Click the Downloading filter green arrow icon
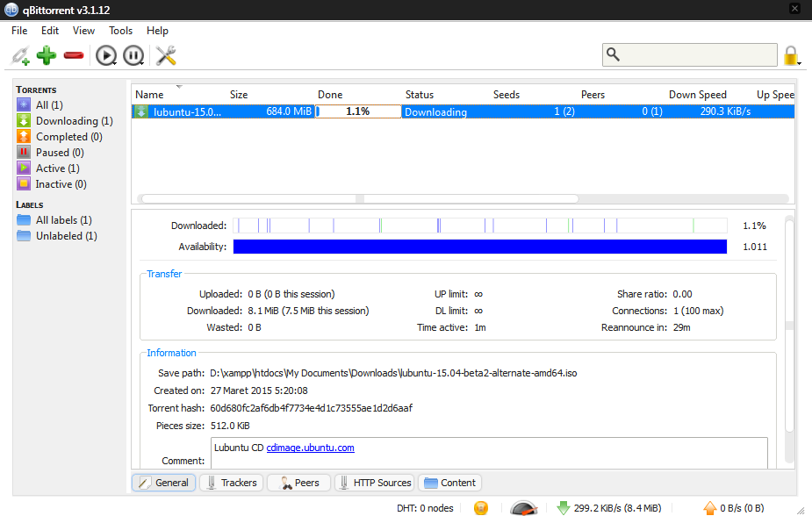Viewport: 812px width, 516px height. click(24, 120)
